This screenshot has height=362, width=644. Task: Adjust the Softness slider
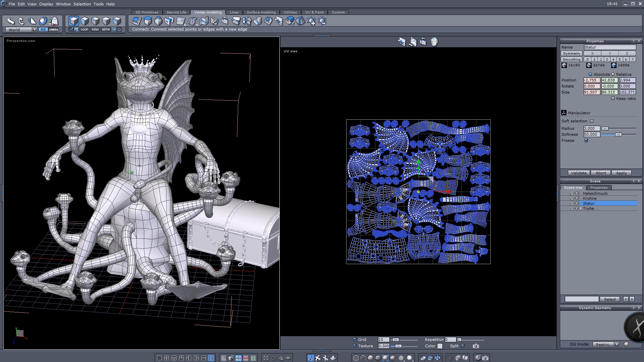point(618,134)
